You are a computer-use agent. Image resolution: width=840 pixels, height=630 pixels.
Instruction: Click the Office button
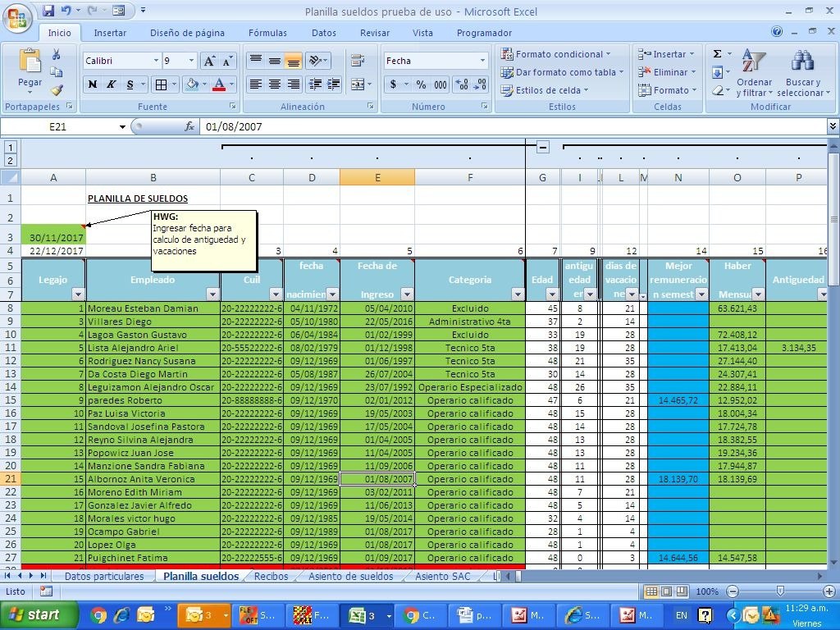coord(17,19)
